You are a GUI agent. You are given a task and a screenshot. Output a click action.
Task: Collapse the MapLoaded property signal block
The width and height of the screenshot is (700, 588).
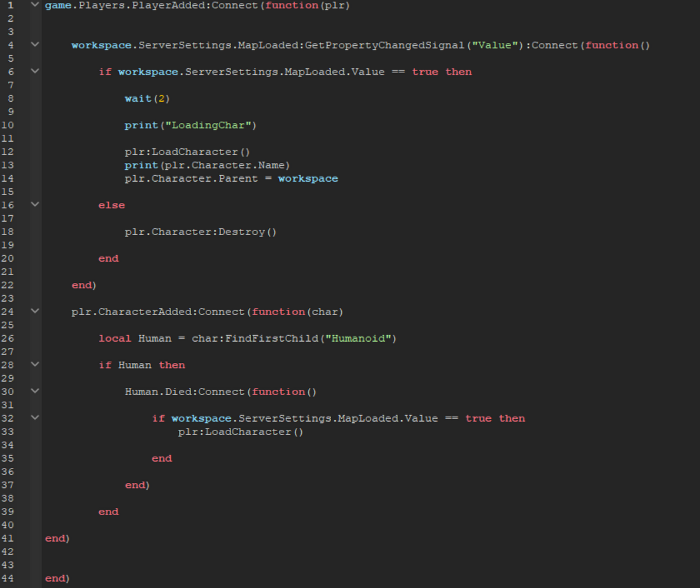(34, 45)
